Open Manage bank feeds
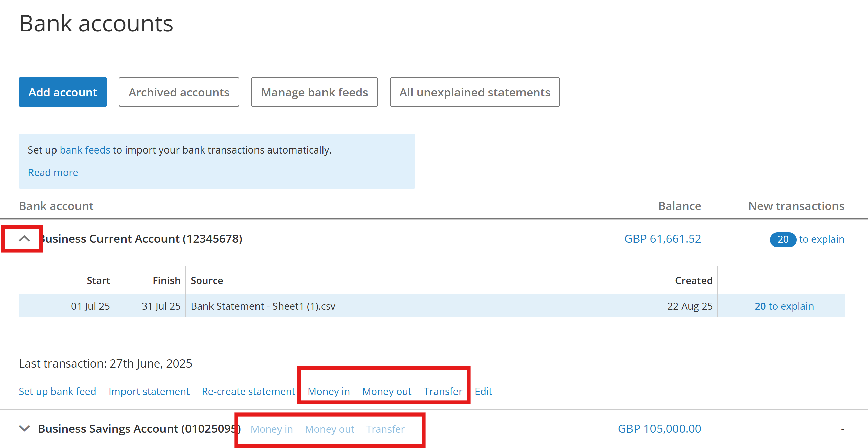 click(x=314, y=92)
